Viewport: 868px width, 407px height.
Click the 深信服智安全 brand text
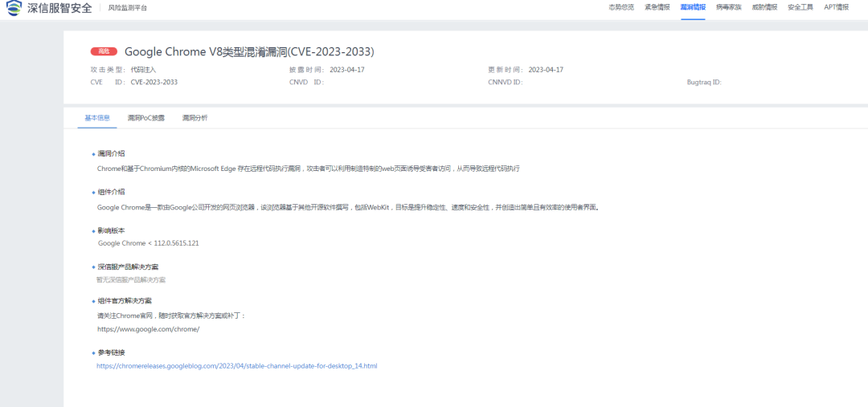pyautogui.click(x=59, y=8)
